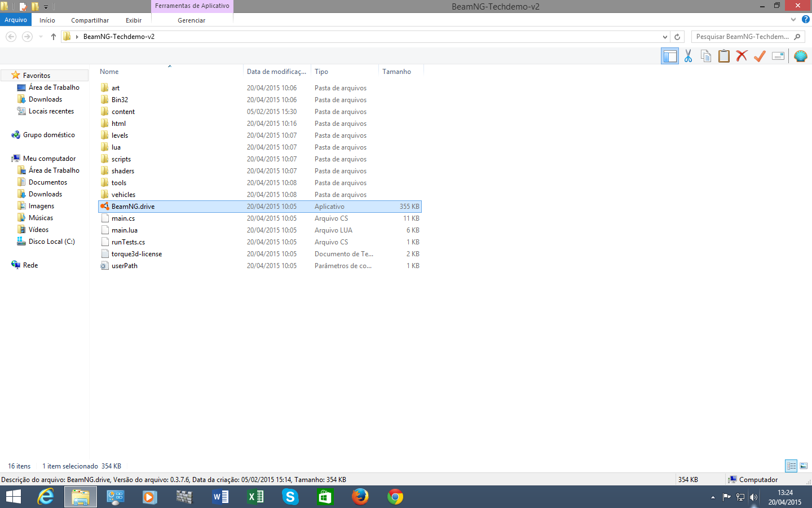
Task: Click the red X Delete icon
Action: [742, 56]
